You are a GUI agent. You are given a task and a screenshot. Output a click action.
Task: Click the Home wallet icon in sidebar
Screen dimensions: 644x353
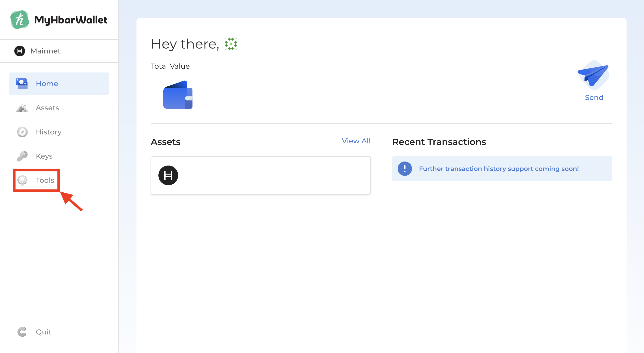click(x=22, y=83)
